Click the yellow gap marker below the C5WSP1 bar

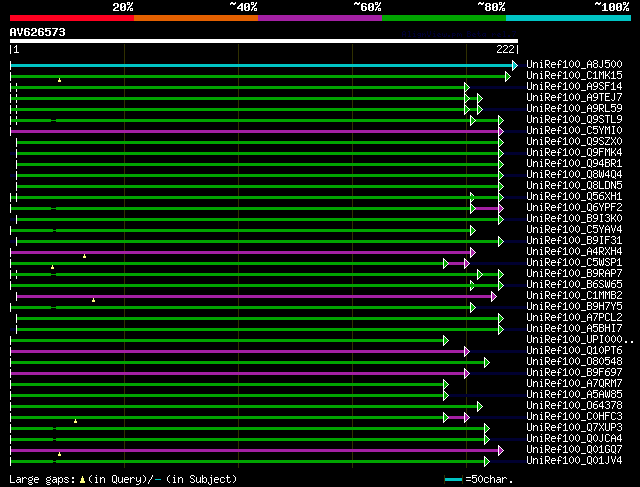pos(53,267)
